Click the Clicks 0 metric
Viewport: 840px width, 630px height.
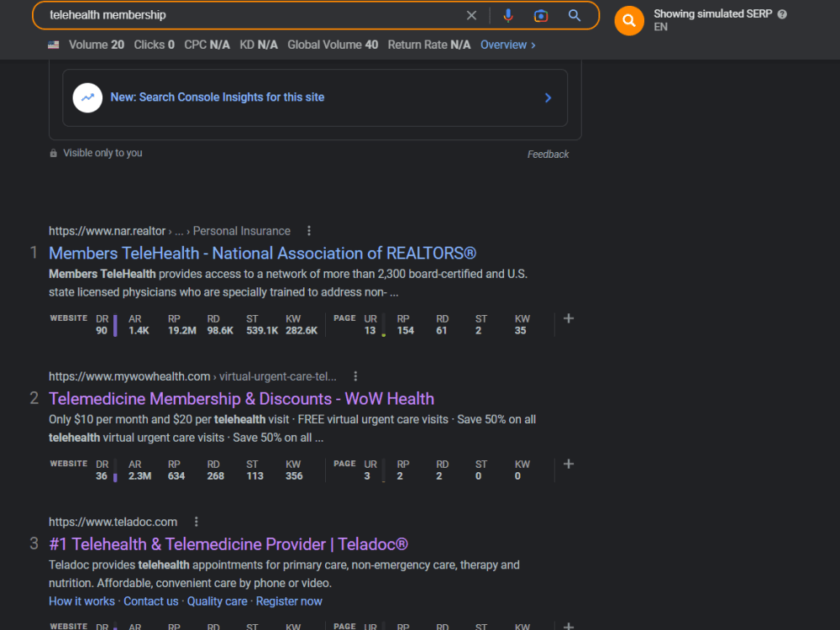click(x=155, y=45)
